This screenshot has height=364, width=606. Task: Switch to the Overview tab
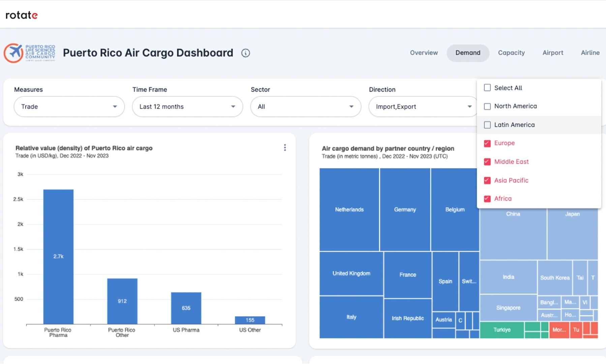coord(424,53)
